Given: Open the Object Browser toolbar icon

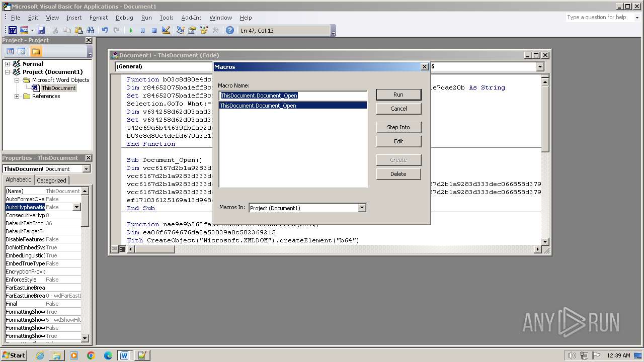Looking at the screenshot, I should click(x=203, y=31).
